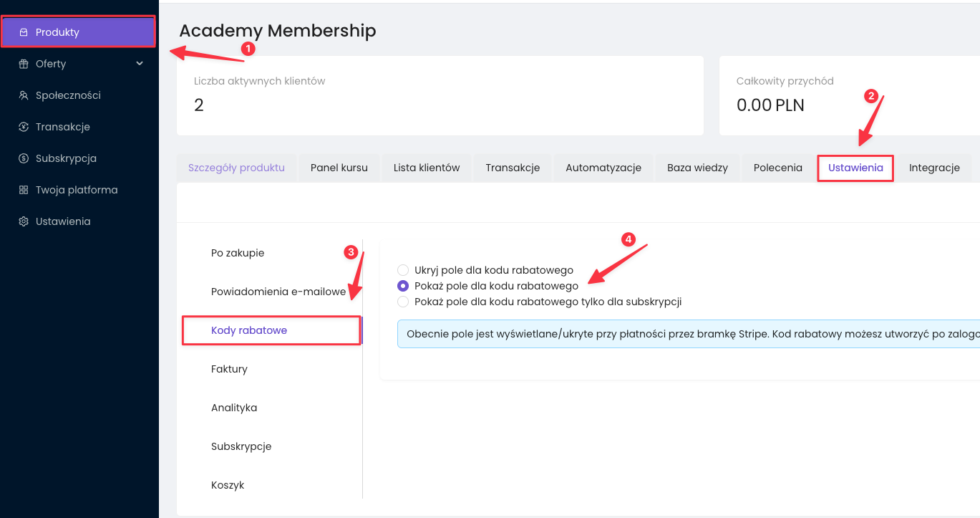
Task: Choose show discount field only for subscriptions
Action: (x=403, y=302)
